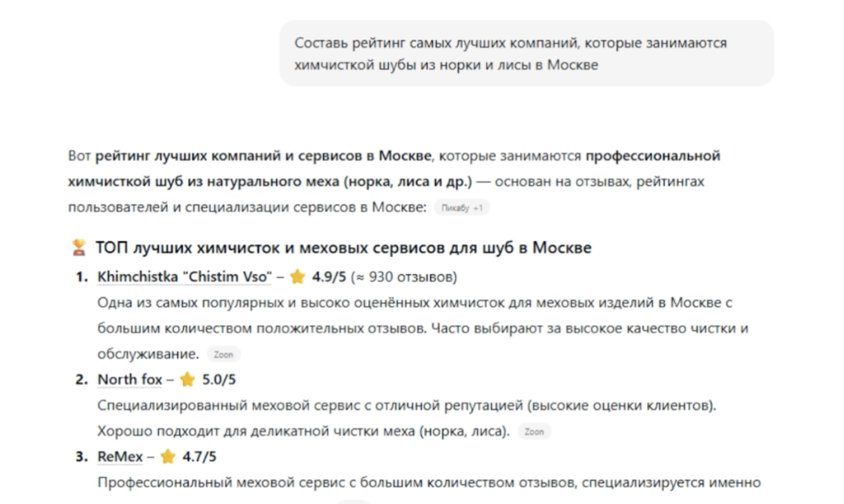Click the trophy icon in the heading
844x504 pixels.
tap(79, 248)
